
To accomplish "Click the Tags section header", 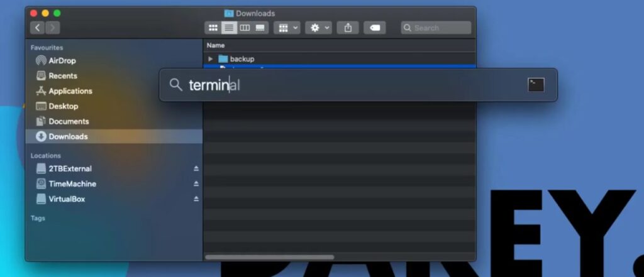I will pos(38,219).
